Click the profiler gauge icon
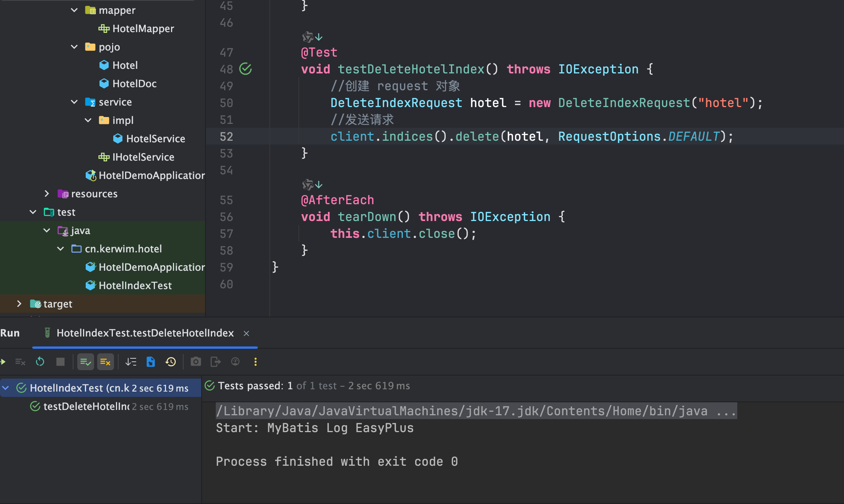The width and height of the screenshot is (844, 504). click(x=235, y=362)
